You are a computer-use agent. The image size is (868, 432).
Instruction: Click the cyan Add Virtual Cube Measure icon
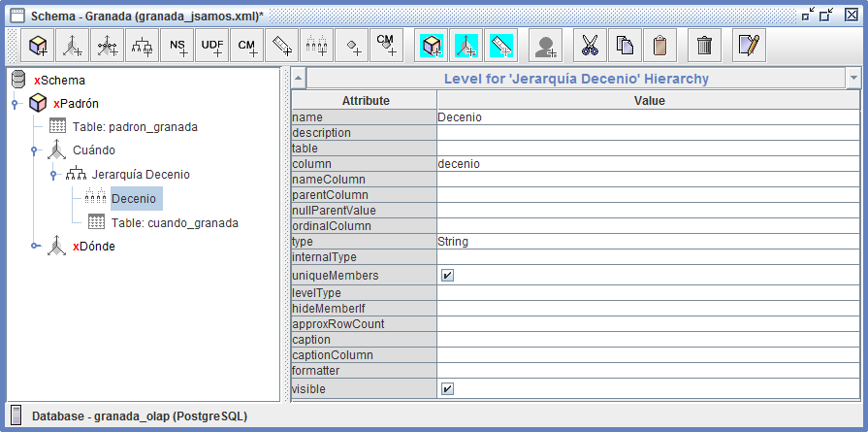click(501, 46)
